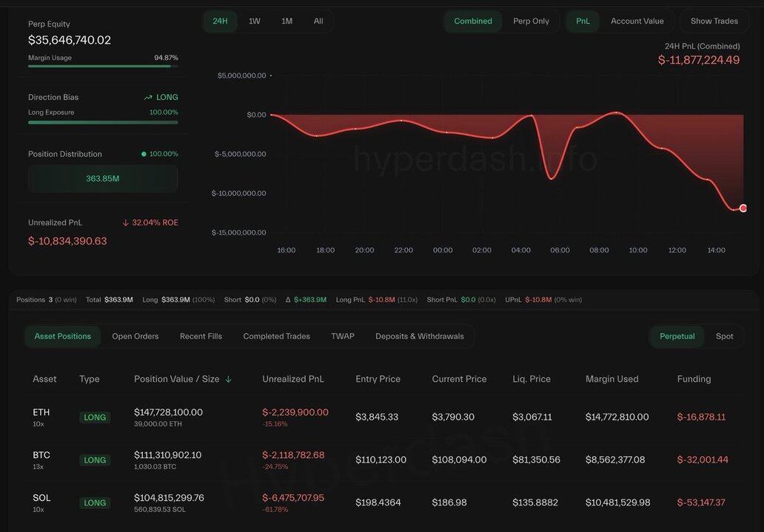This screenshot has width=764, height=532.
Task: Click the red down-arrow ROE icon
Action: point(125,223)
